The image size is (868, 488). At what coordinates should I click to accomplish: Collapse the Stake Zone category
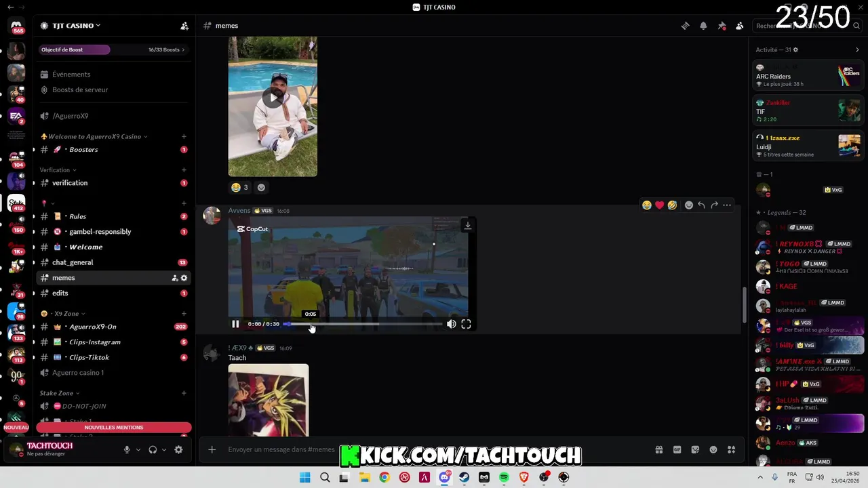coord(59,393)
